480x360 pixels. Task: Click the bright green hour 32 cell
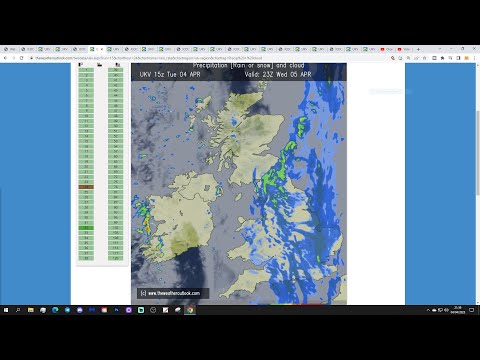86,228
